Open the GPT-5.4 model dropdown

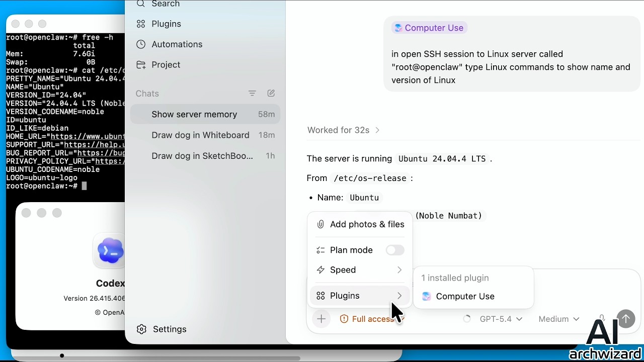pyautogui.click(x=501, y=319)
